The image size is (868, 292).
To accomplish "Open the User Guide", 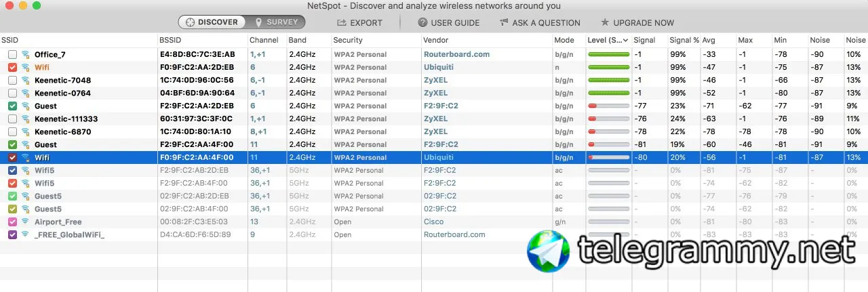I will [x=448, y=22].
